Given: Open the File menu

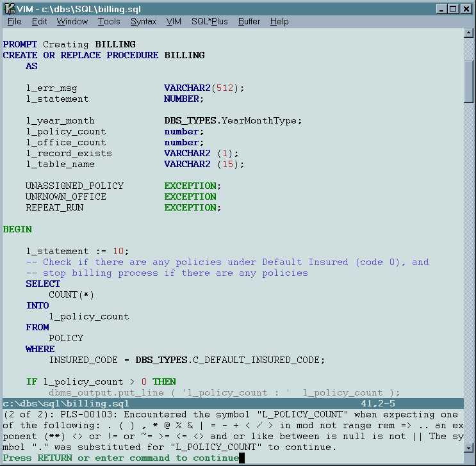Looking at the screenshot, I should tap(14, 21).
